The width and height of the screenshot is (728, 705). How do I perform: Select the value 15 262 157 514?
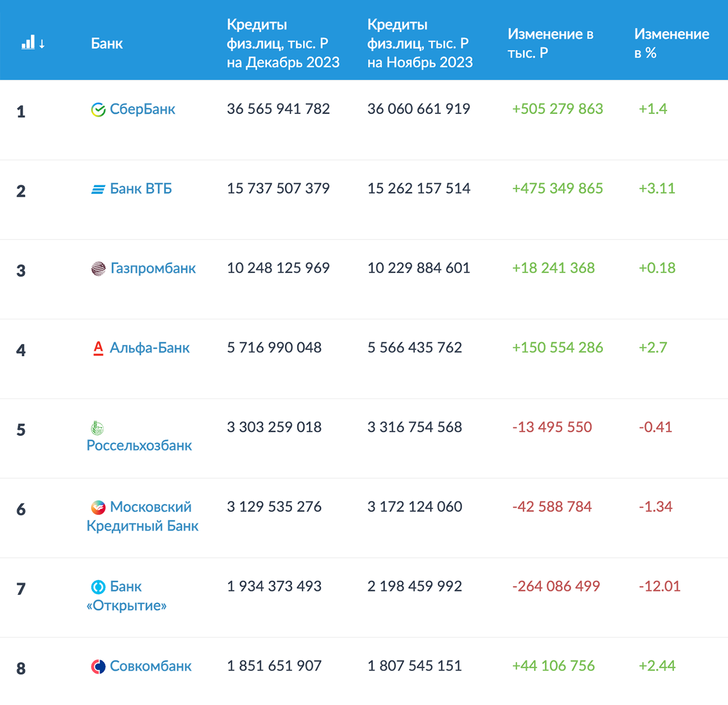419,188
